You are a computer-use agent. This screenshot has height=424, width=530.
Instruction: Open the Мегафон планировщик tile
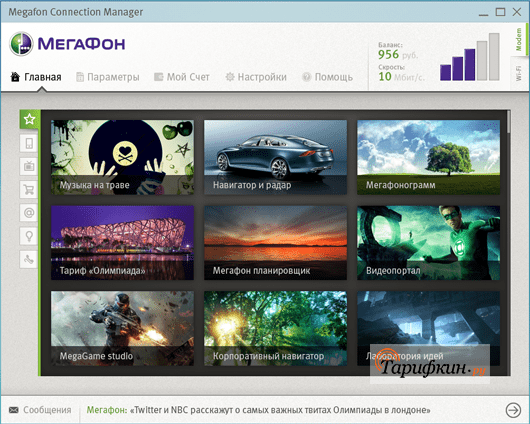coord(275,243)
